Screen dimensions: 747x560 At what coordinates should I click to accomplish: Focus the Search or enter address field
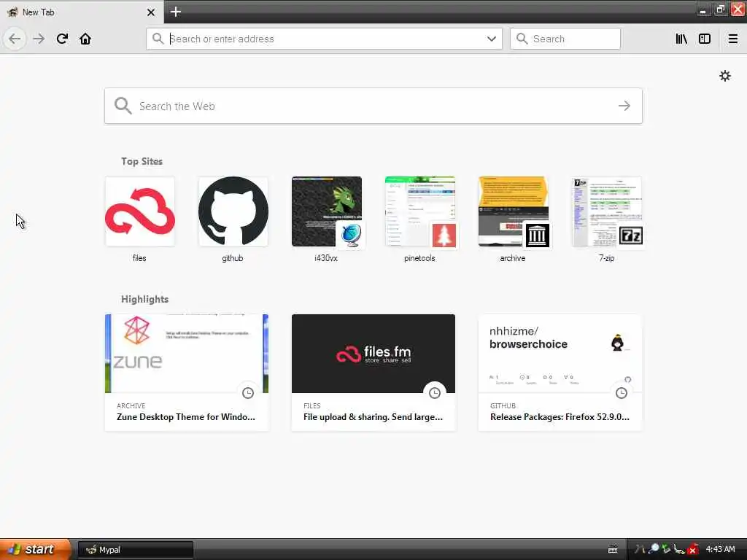(x=324, y=39)
